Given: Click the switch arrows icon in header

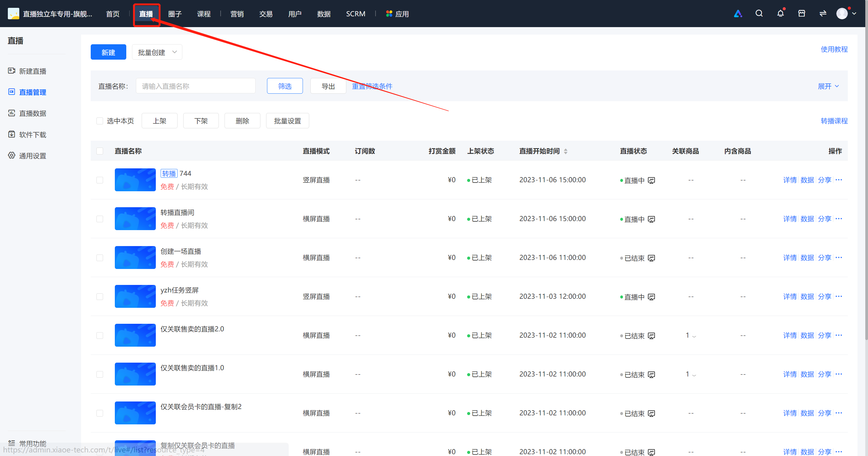Looking at the screenshot, I should pyautogui.click(x=823, y=14).
